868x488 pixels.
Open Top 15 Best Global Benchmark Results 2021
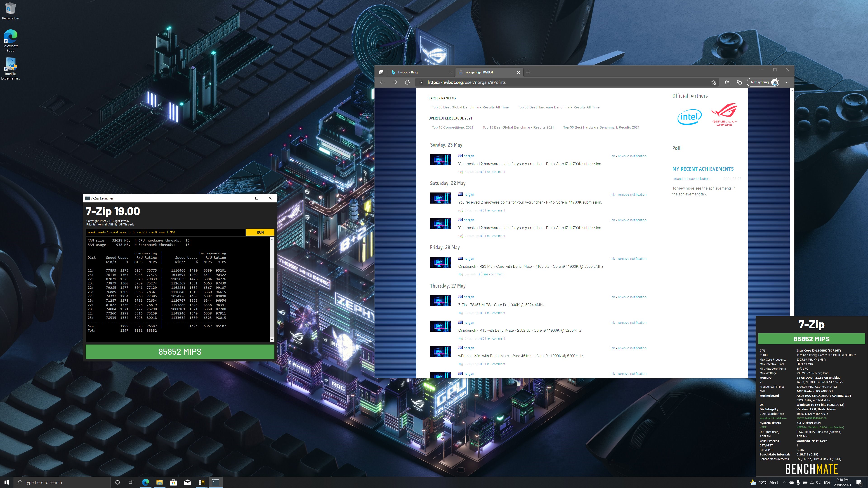(518, 127)
